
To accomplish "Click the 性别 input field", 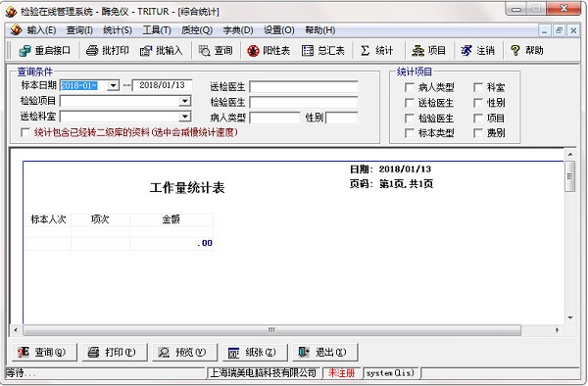I will point(342,118).
